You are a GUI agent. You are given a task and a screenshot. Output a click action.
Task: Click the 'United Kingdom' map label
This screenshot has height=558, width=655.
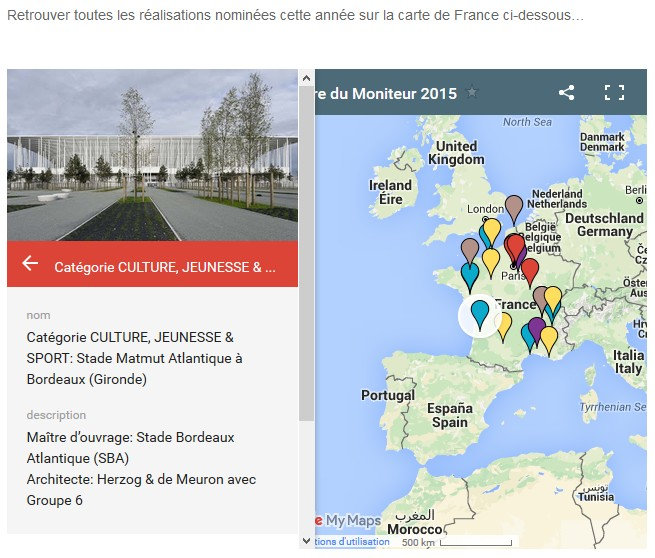click(x=456, y=153)
